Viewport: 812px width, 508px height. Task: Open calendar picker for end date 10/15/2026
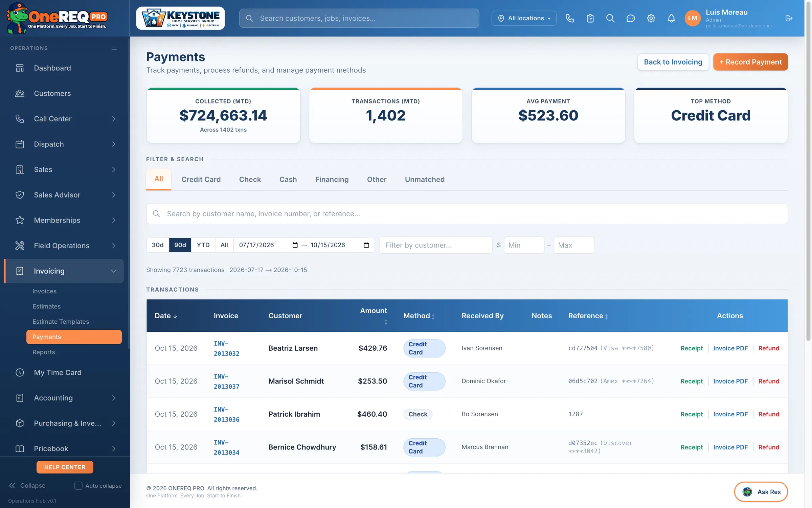[x=366, y=245]
